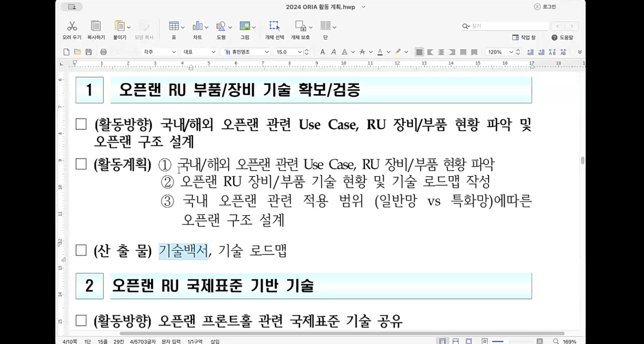Click the printer icon
Screen dimensions: 644x344
coord(103,52)
